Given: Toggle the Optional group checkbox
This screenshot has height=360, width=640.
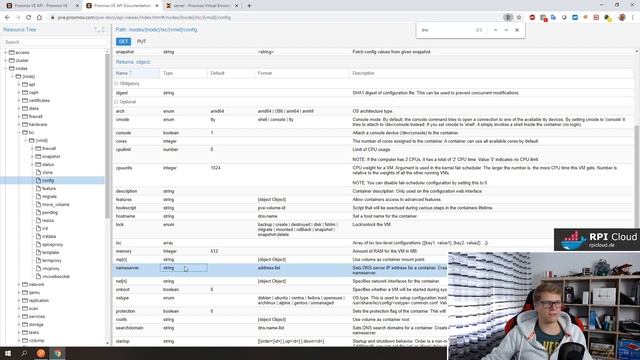Looking at the screenshot, I should (116, 102).
